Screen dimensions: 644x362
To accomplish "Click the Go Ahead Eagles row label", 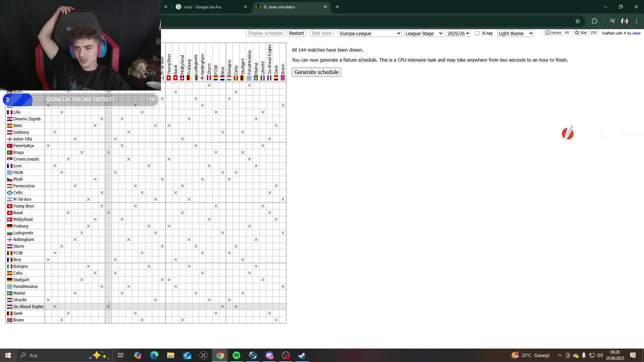I will [28, 307].
